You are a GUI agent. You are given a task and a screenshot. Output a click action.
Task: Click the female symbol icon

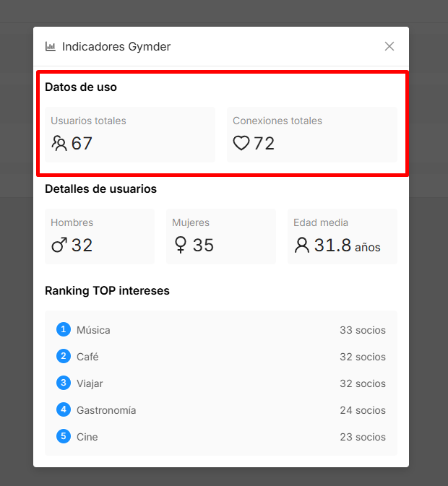181,245
